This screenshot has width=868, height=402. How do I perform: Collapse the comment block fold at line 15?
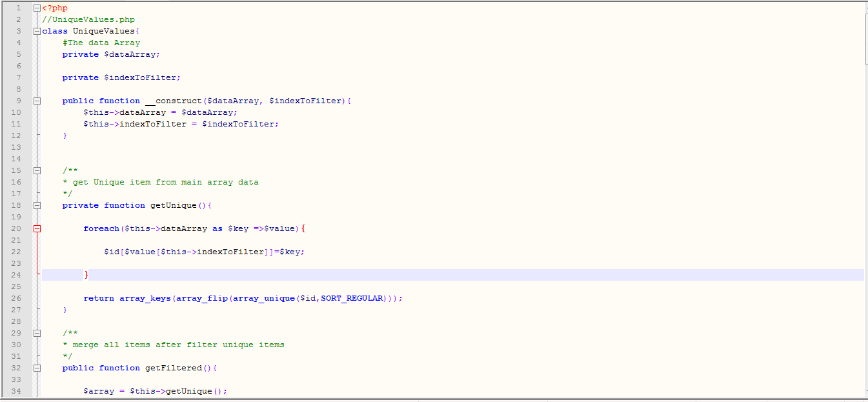click(37, 170)
